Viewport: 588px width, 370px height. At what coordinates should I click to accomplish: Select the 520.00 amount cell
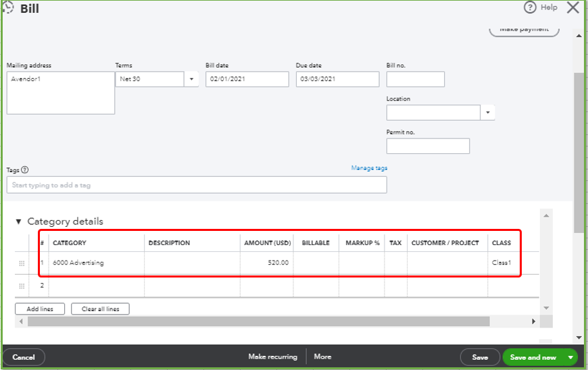click(266, 263)
